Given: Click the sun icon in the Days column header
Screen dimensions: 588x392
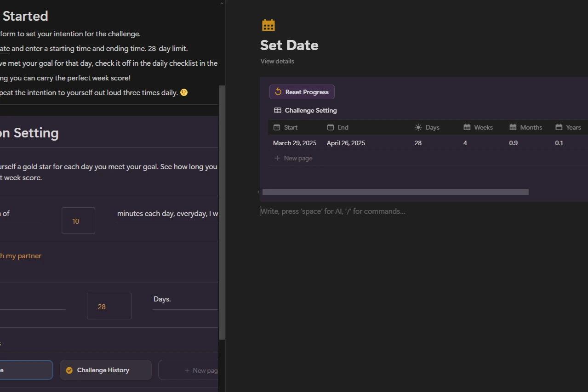Looking at the screenshot, I should click(x=418, y=127).
